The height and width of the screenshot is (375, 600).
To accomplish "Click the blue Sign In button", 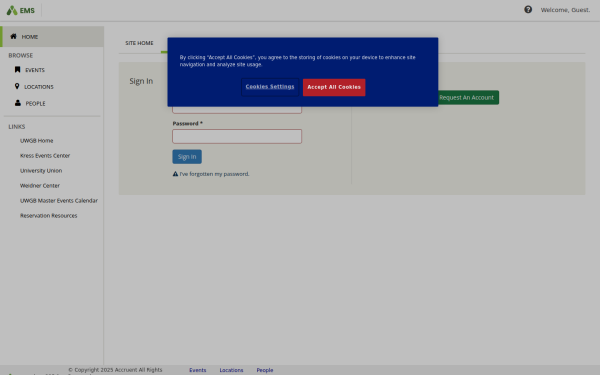I will click(187, 157).
